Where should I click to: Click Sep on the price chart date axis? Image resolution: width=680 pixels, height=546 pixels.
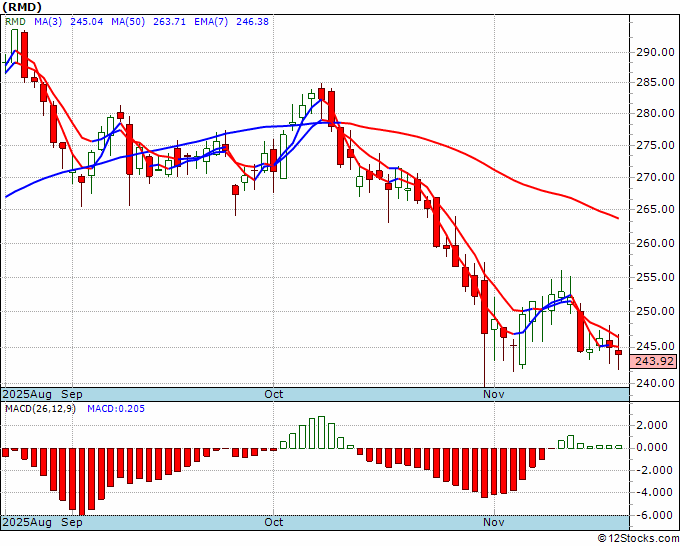pyautogui.click(x=72, y=394)
